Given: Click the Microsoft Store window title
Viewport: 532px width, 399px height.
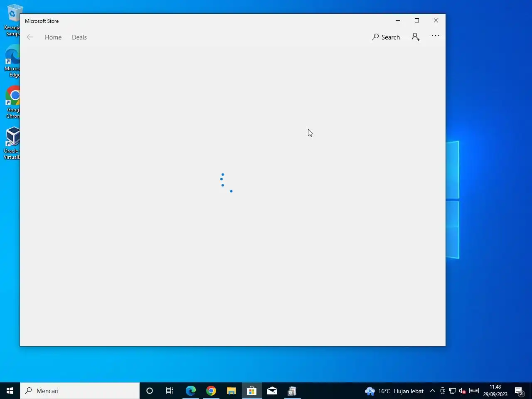Looking at the screenshot, I should pyautogui.click(x=42, y=21).
